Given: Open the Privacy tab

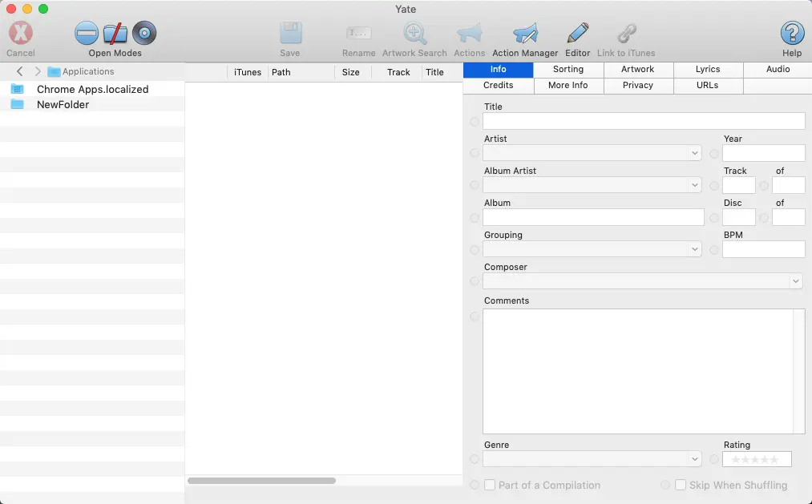Looking at the screenshot, I should click(x=638, y=86).
